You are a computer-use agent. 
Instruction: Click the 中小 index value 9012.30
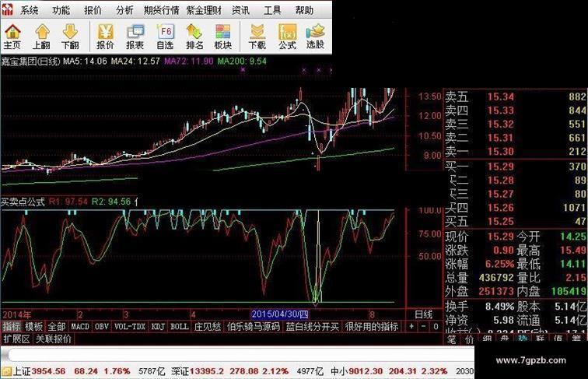[366, 371]
